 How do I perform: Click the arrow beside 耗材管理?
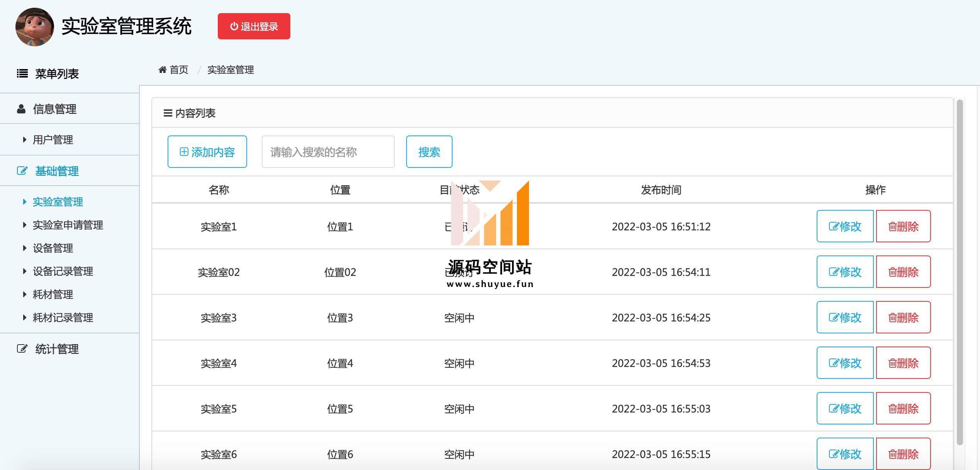24,294
